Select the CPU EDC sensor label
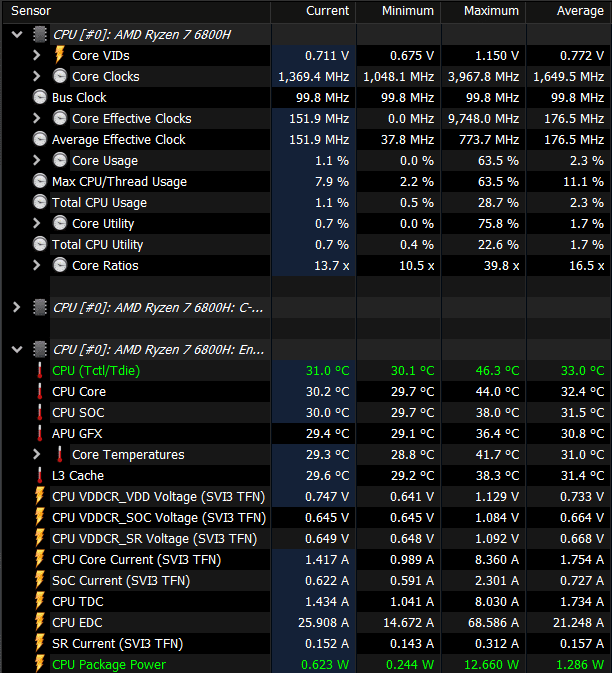 [x=77, y=623]
